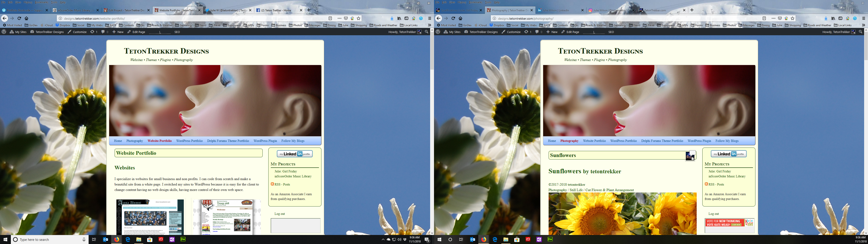Launch OneNote from the left taskbar

tap(172, 240)
